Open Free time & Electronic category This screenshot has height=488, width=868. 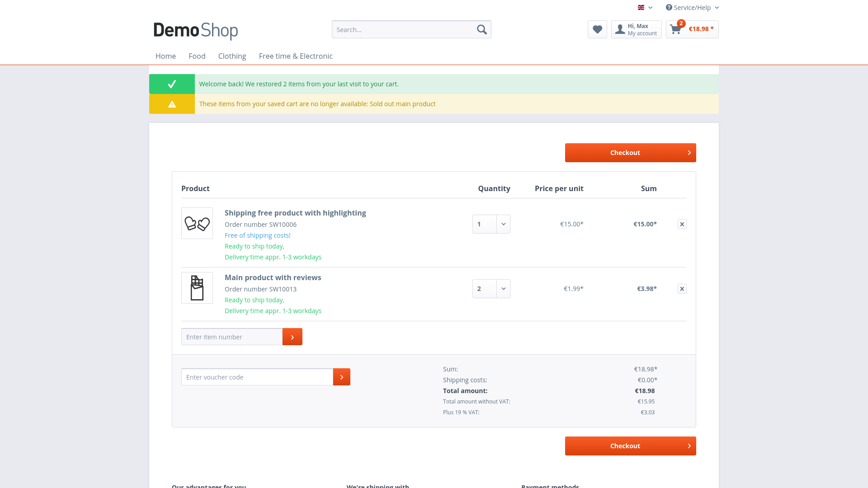coord(296,56)
